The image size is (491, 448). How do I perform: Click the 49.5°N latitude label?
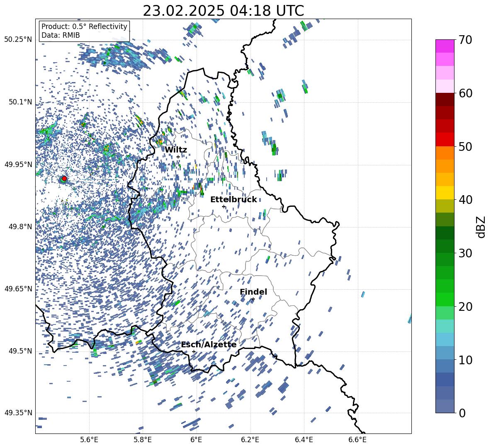tap(20, 351)
